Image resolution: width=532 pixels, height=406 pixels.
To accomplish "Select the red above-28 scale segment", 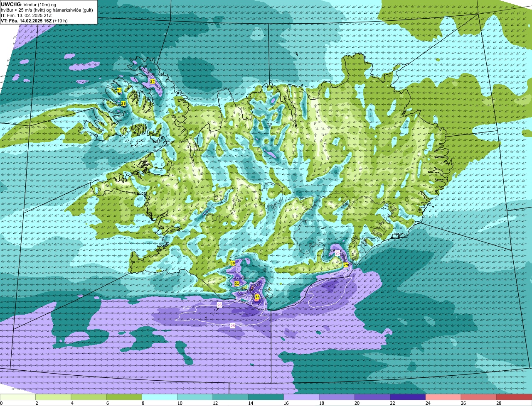I will coord(514,397).
